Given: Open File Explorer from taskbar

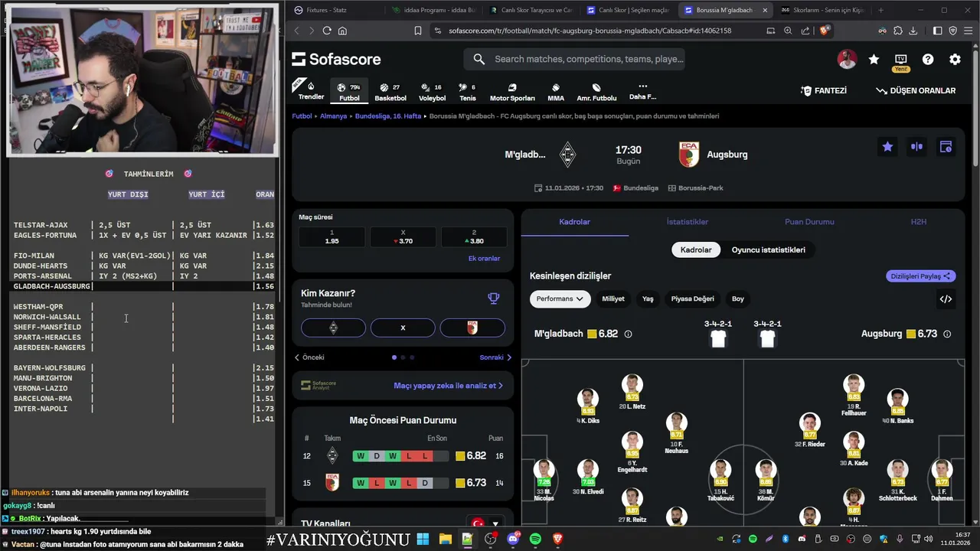Looking at the screenshot, I should click(445, 540).
